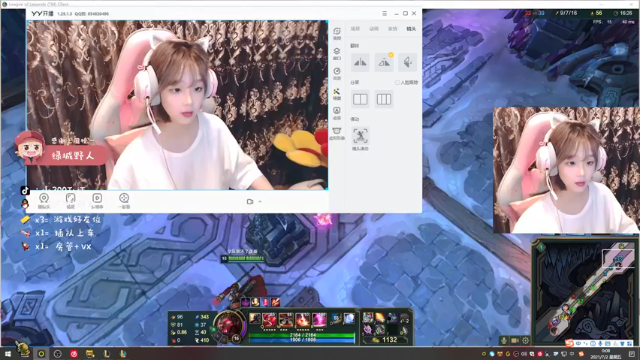The width and height of the screenshot is (640, 360).
Task: Expand the arrow next to the folder icon
Action: coord(260,201)
